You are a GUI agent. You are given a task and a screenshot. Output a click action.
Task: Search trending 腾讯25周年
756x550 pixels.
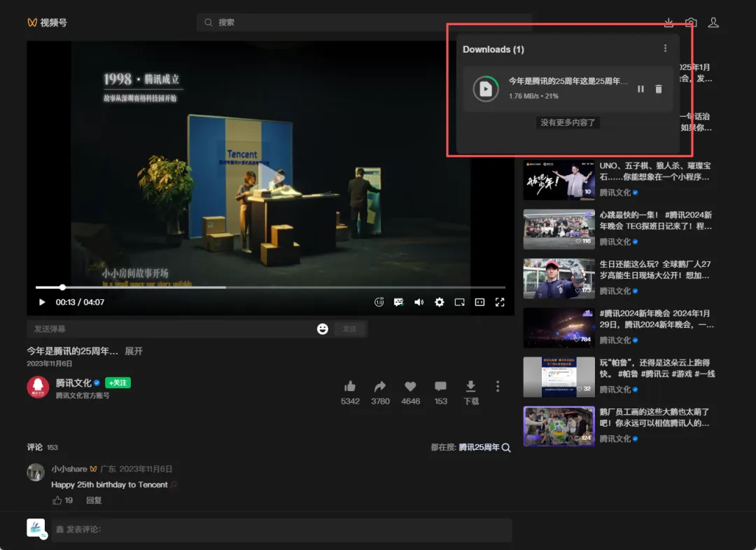(x=484, y=447)
